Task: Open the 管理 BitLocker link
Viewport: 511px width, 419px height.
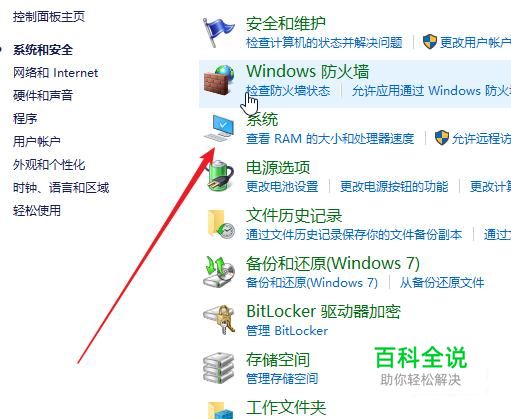Action: 287,331
